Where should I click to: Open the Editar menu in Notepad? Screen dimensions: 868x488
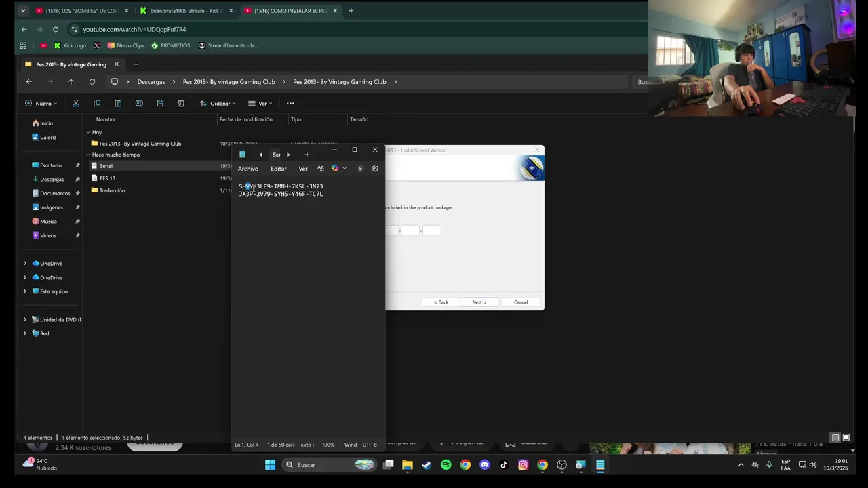(x=279, y=169)
